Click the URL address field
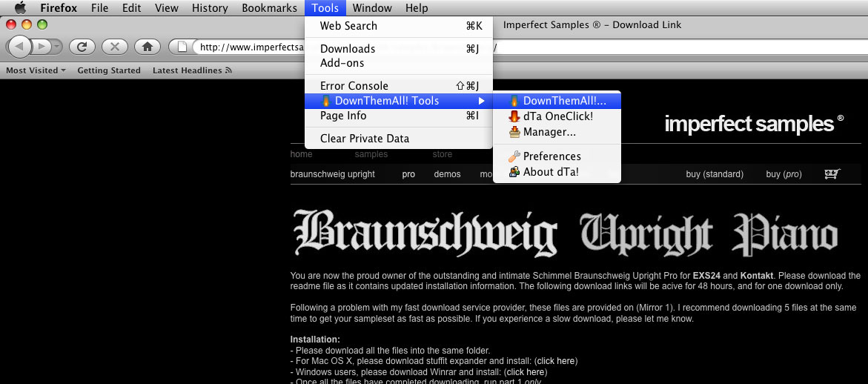The image size is (868, 384). (x=252, y=47)
